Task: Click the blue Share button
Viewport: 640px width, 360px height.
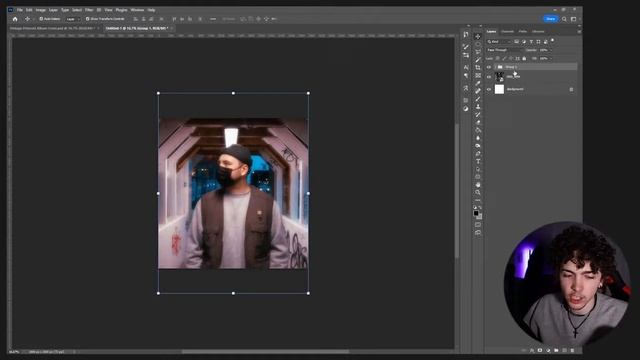Action: pos(550,19)
